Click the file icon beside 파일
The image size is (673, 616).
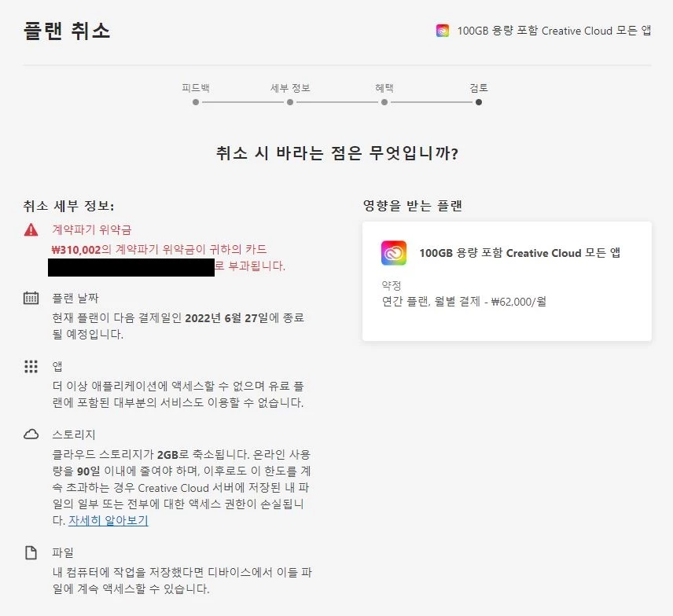(x=31, y=552)
